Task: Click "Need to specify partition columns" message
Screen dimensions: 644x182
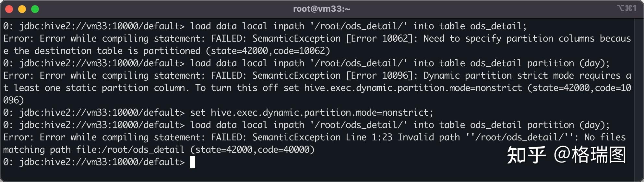Action: [x=508, y=38]
